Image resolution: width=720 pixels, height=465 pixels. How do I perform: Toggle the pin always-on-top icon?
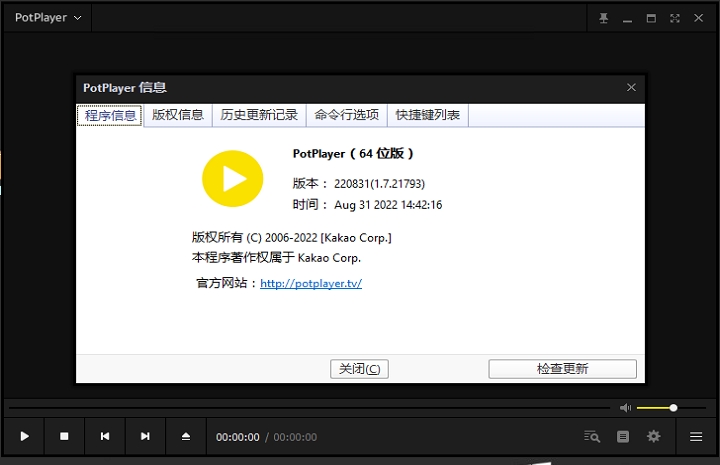click(x=603, y=18)
